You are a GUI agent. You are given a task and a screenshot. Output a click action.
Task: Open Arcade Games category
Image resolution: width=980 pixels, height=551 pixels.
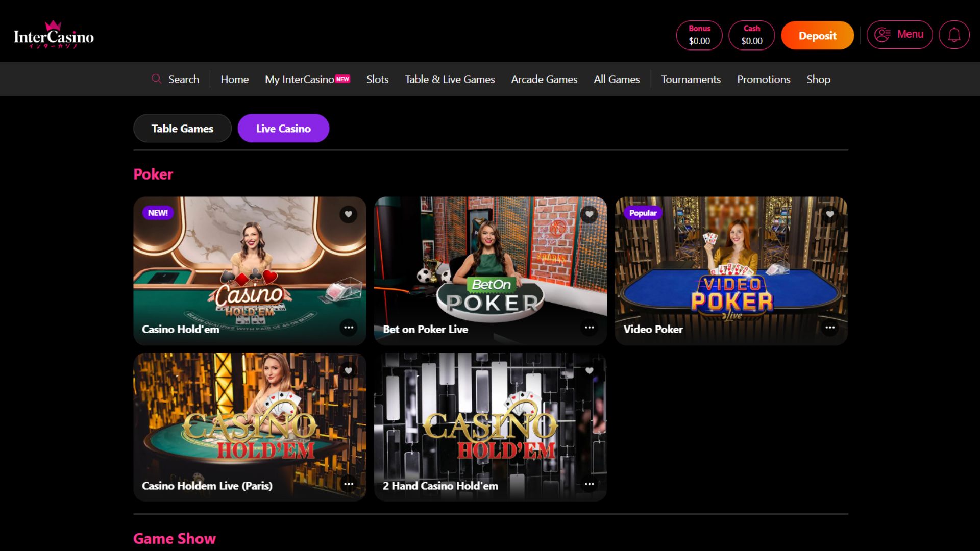544,79
